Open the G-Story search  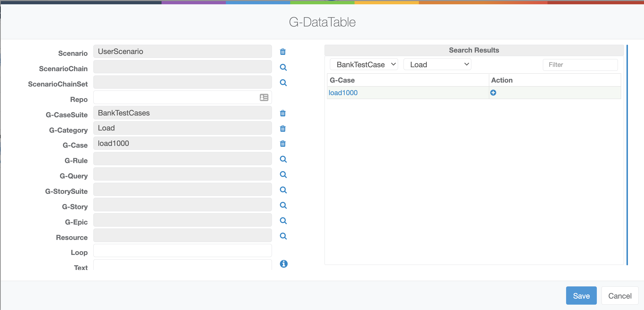[283, 205]
